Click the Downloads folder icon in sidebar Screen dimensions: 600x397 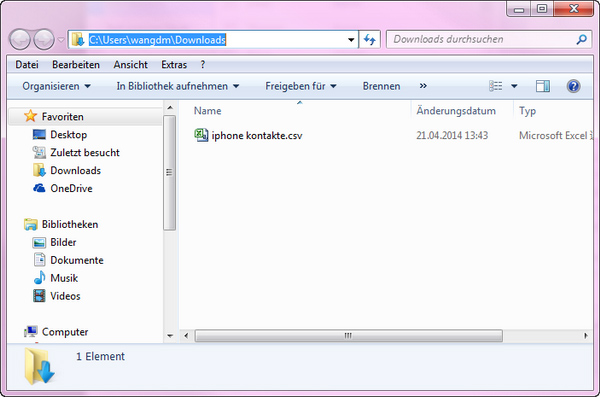pyautogui.click(x=39, y=170)
